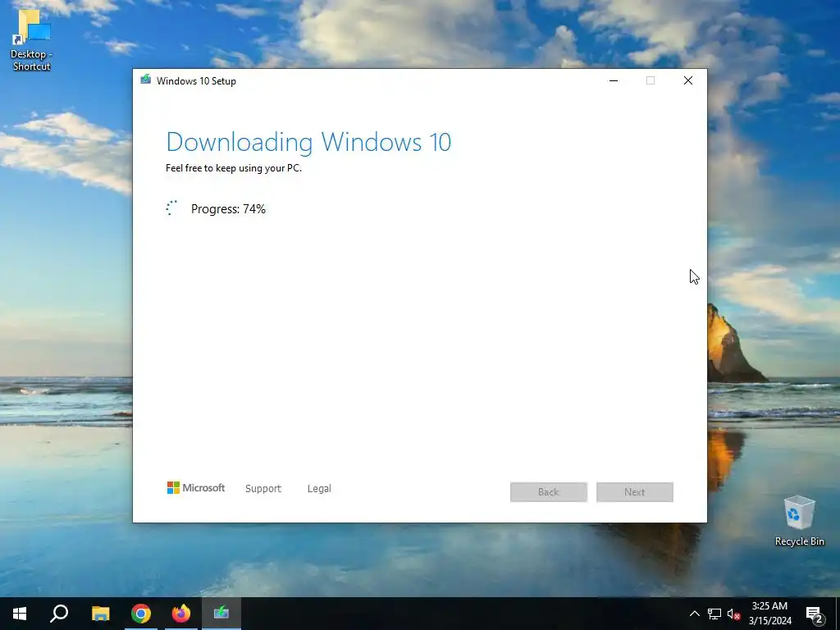Minimize the Windows 10 Setup window

tap(614, 80)
